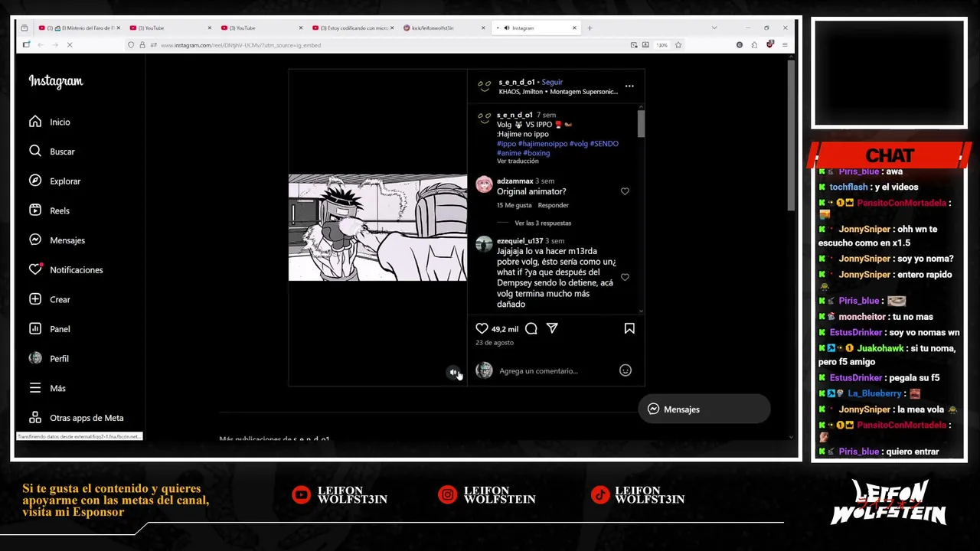Open the s_e_n_d_o1 profile name in the header
This screenshot has height=551, width=980.
tap(517, 82)
